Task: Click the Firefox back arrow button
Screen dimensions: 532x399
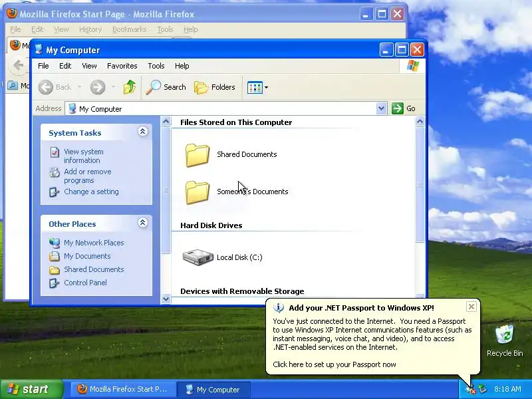Action: pos(19,65)
